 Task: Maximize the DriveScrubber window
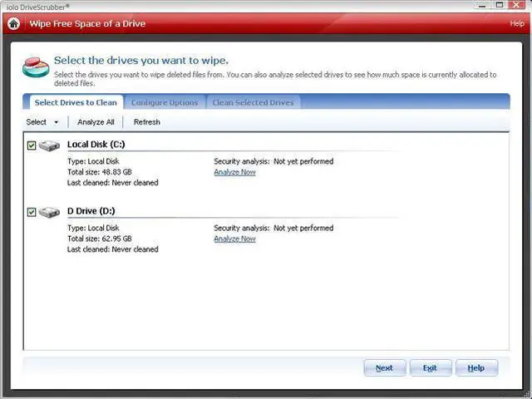tap(500, 5)
